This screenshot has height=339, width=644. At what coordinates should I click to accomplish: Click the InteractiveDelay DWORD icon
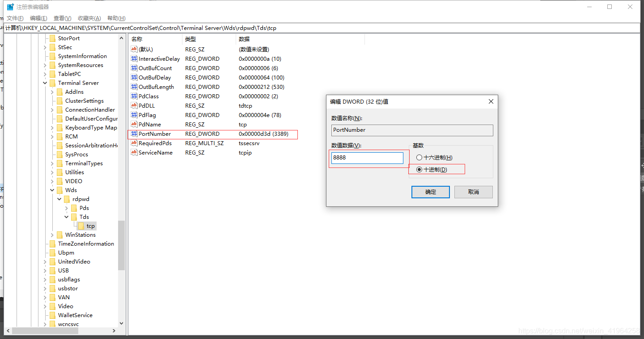(134, 59)
